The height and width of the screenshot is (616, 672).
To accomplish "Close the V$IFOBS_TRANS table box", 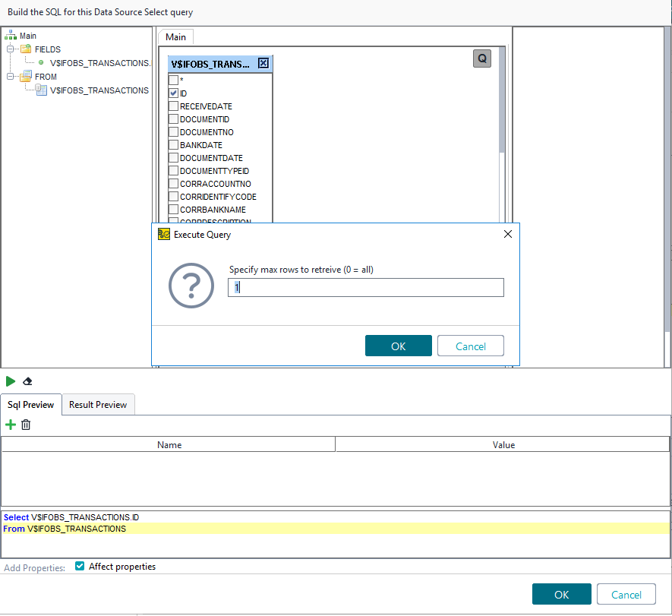I will click(263, 64).
